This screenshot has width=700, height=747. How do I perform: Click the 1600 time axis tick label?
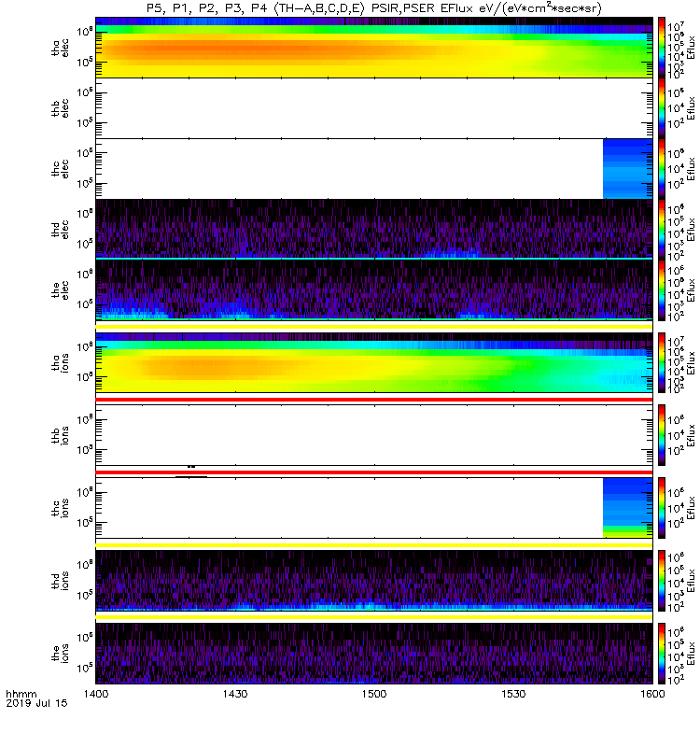click(x=652, y=694)
